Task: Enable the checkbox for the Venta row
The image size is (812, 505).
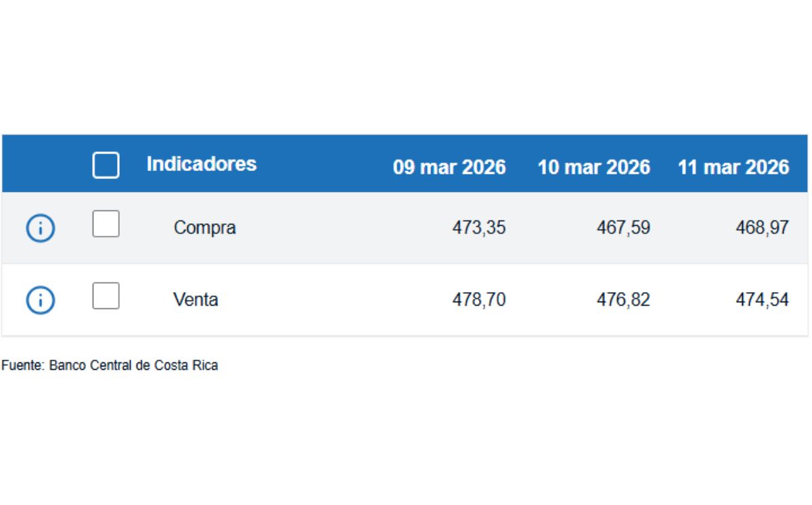Action: 106,295
